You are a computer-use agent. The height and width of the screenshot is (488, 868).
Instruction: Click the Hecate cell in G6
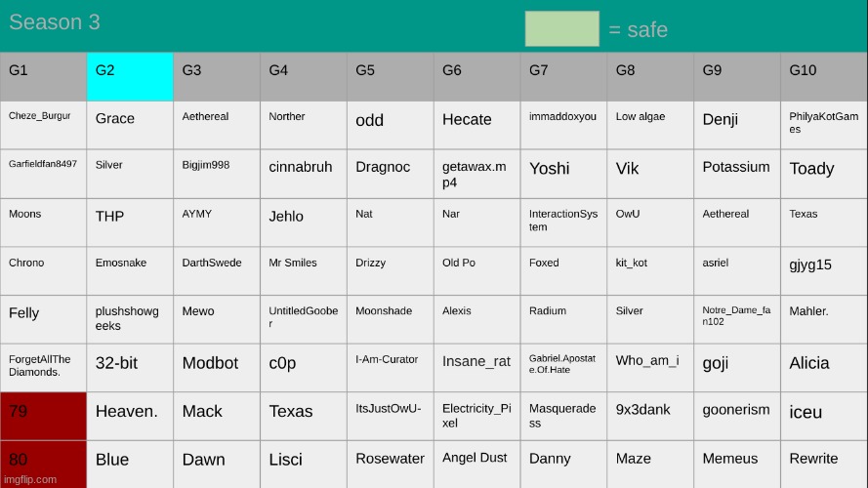tap(476, 125)
